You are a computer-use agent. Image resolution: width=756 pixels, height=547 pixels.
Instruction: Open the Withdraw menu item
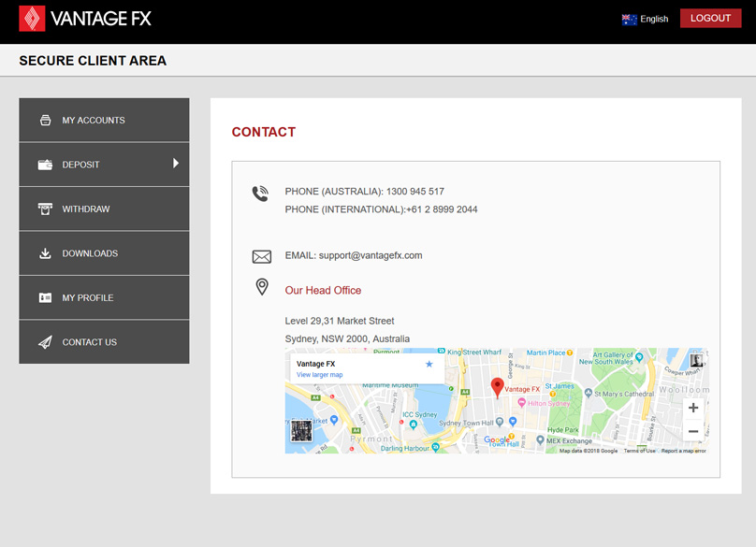[104, 209]
